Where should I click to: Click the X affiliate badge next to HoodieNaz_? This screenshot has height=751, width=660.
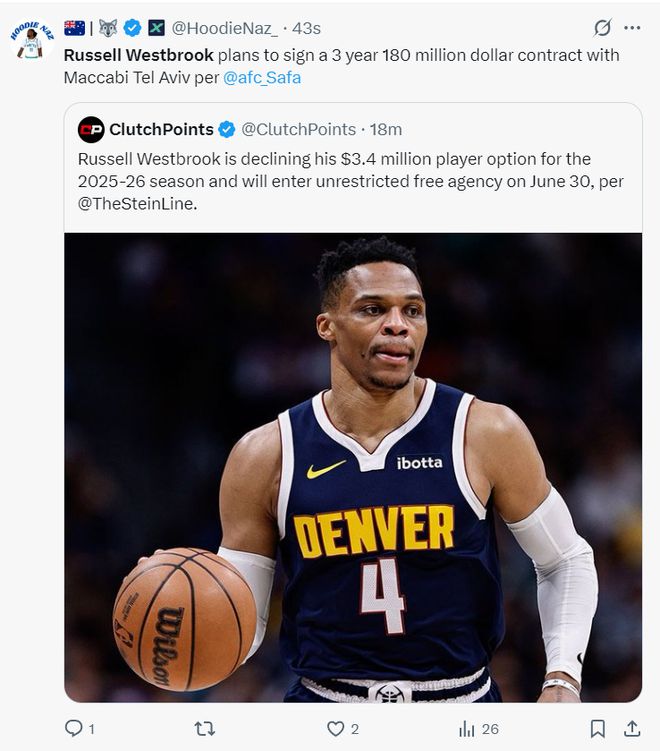coord(156,28)
